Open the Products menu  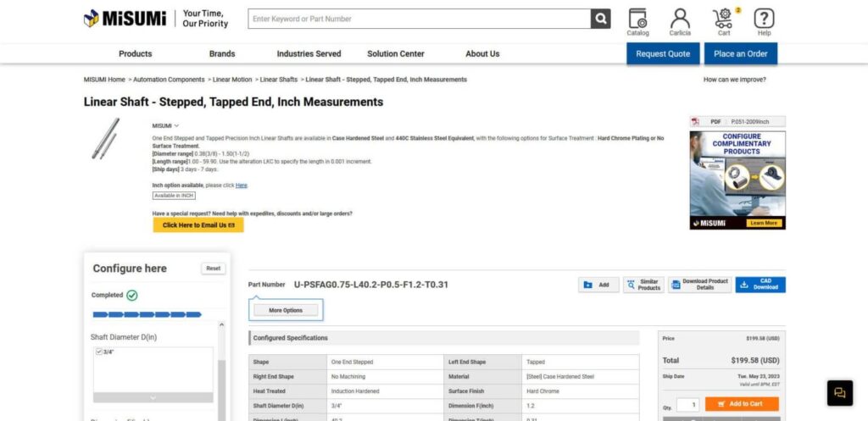pyautogui.click(x=136, y=53)
